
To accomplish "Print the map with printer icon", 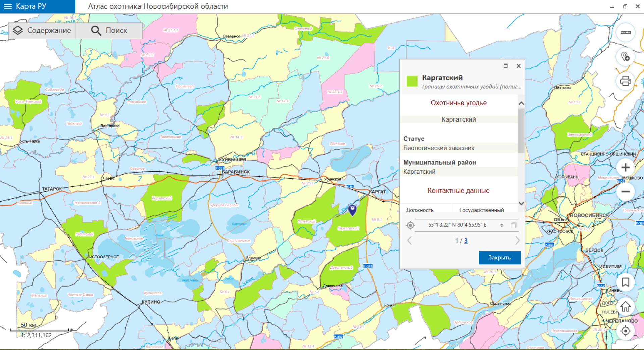I will pos(625,81).
